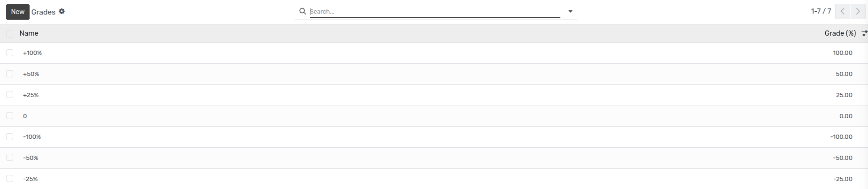
Task: Open optional columns adjust icon
Action: coord(864,33)
